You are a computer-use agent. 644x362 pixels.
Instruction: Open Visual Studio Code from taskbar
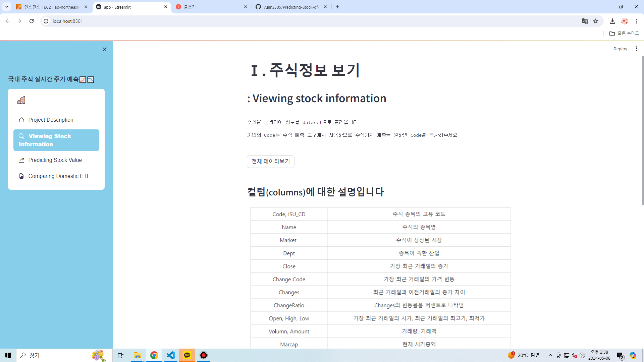[x=171, y=355]
